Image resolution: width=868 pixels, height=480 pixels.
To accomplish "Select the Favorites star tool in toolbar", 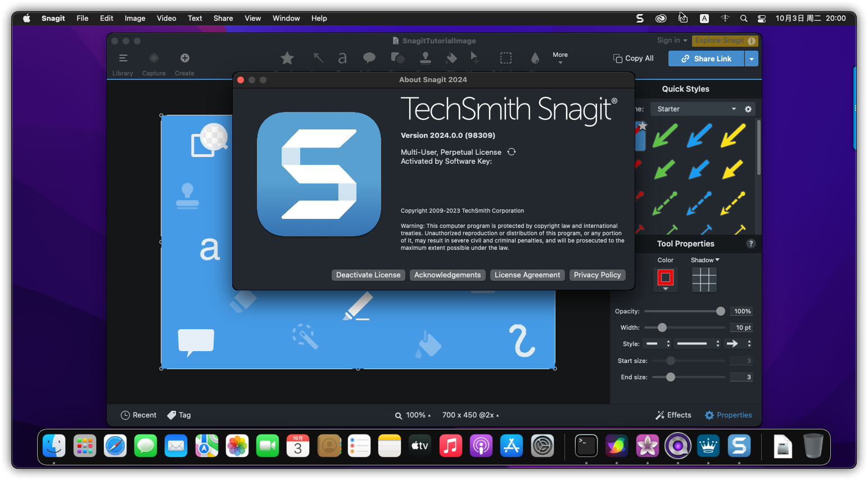I will click(287, 58).
